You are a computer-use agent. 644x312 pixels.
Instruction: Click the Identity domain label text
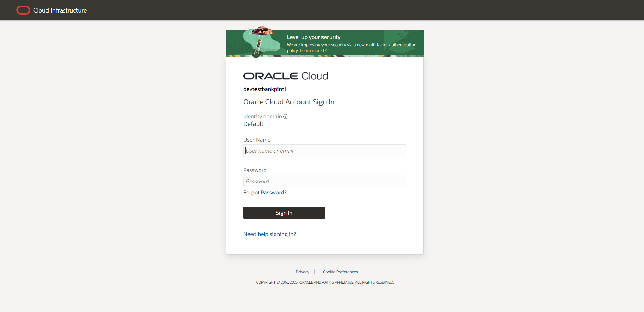[263, 117]
